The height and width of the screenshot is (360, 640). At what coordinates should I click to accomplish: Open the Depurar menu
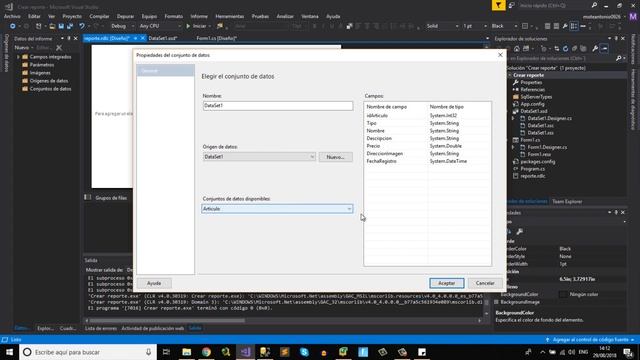pos(125,16)
